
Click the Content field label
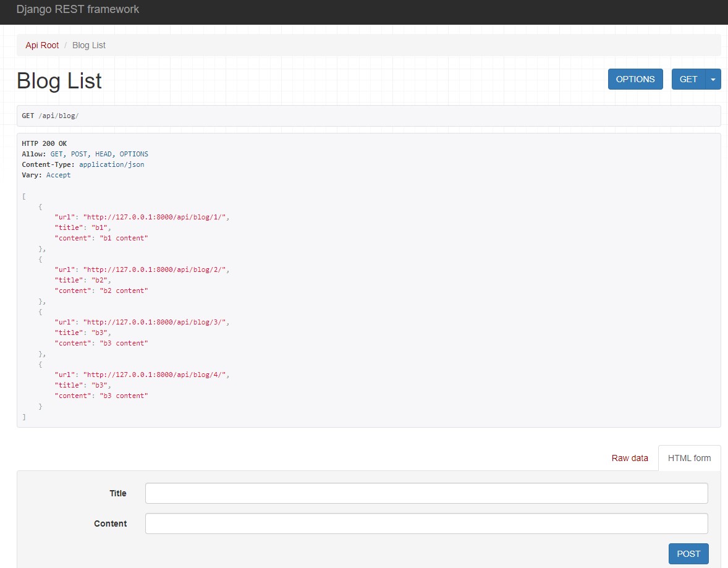tap(111, 523)
